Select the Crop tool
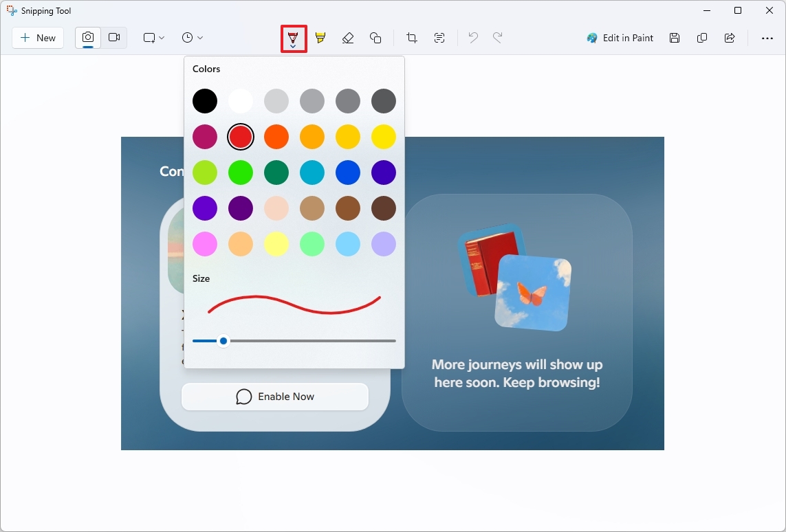Image resolution: width=786 pixels, height=532 pixels. pyautogui.click(x=411, y=38)
